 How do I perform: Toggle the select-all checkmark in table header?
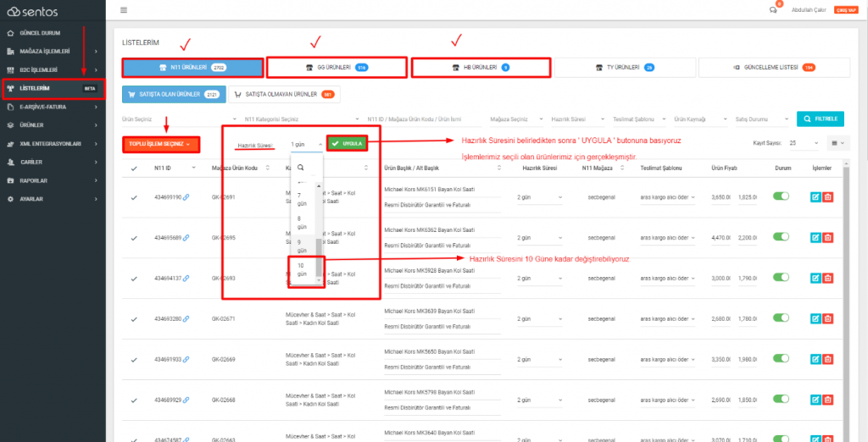coord(133,169)
